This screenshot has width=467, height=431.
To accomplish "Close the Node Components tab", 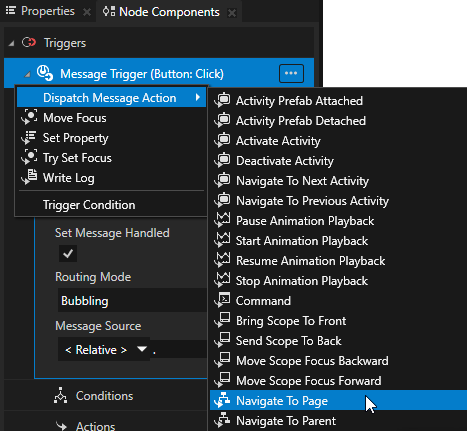I will pos(232,13).
